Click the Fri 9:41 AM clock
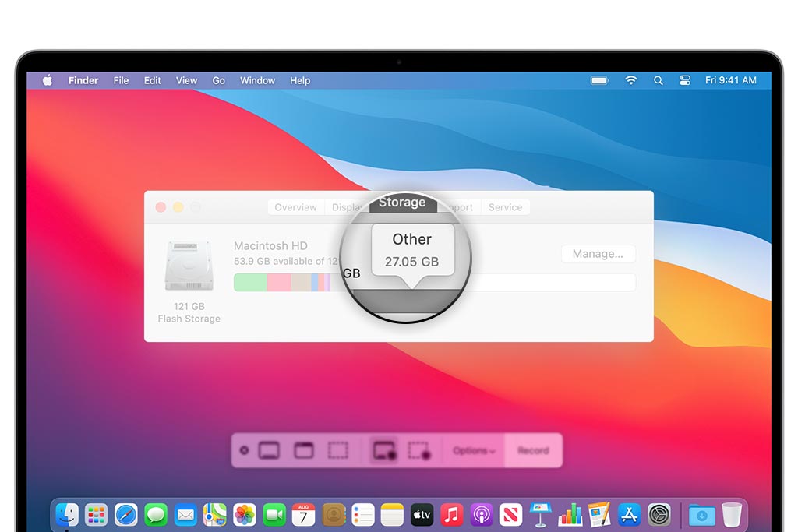This screenshot has width=798, height=532. (731, 80)
